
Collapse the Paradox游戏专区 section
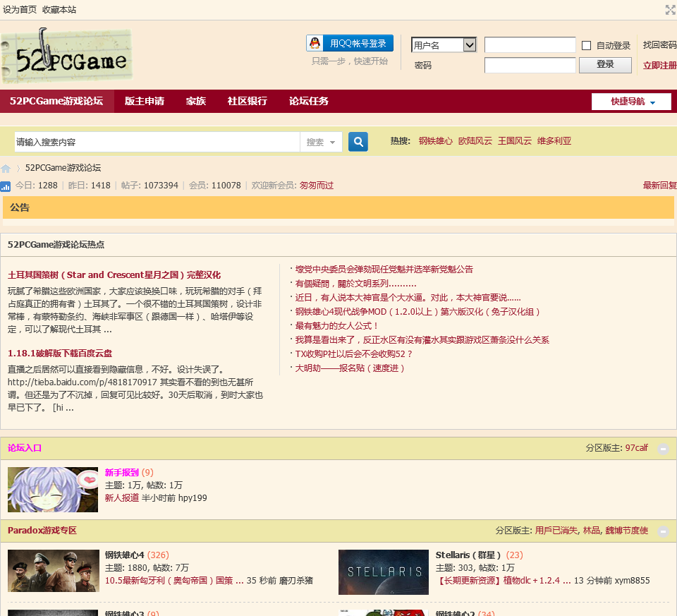663,531
